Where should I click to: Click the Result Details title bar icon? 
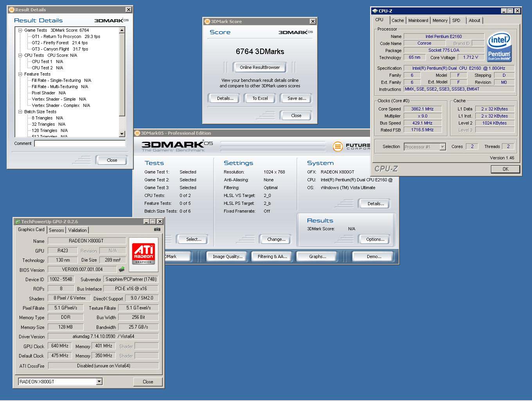12,10
